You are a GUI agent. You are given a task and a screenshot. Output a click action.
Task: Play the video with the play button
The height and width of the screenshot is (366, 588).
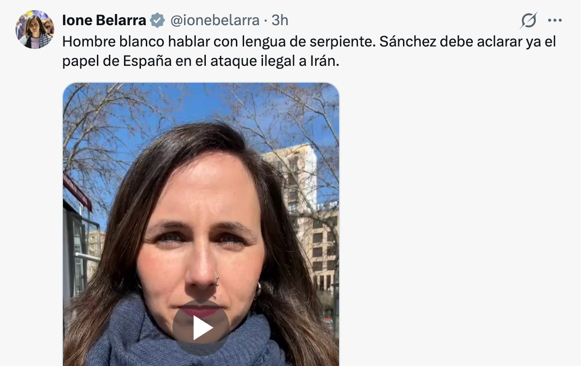pos(201,328)
